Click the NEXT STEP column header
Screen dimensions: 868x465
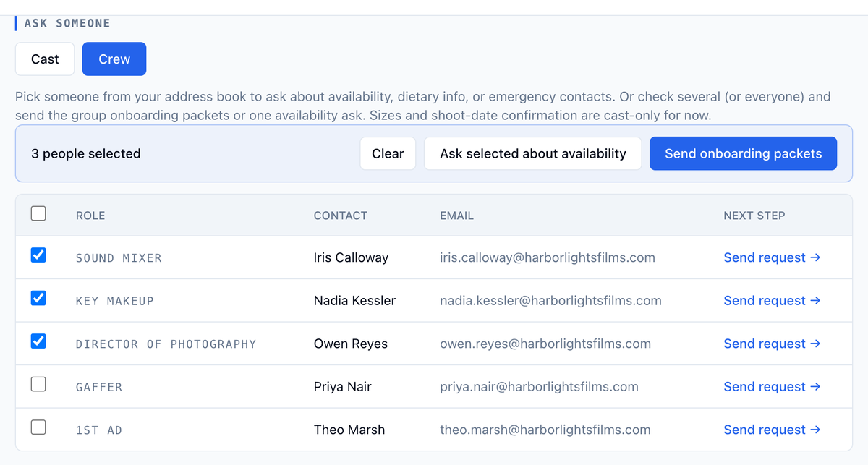click(x=754, y=216)
